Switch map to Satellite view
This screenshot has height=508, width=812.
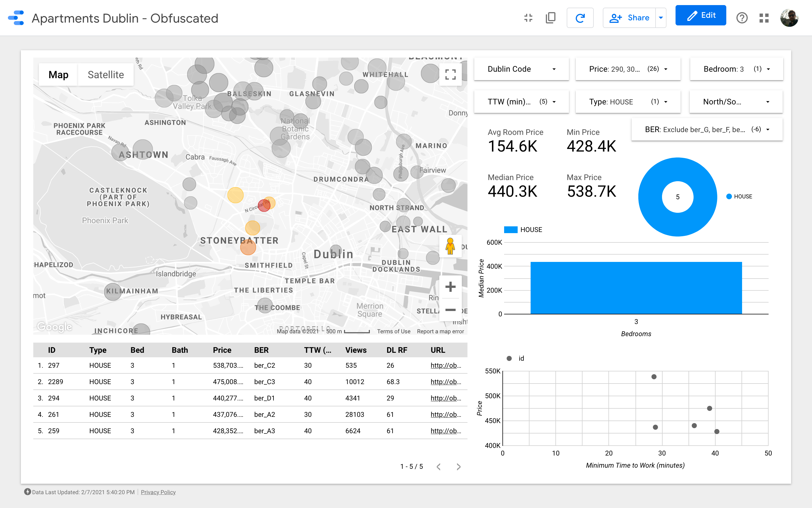[106, 75]
